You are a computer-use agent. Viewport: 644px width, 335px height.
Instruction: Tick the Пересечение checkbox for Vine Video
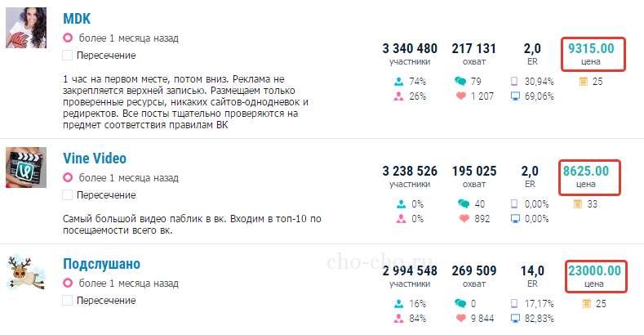click(68, 195)
